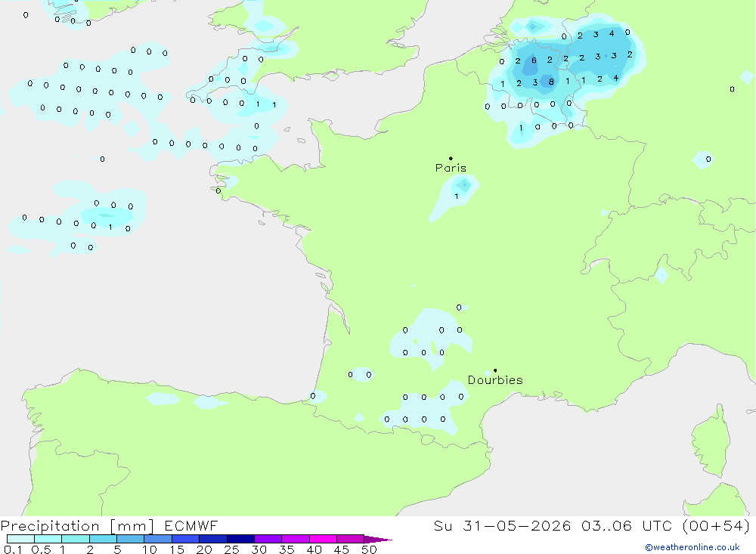Choose the 20–25 mm dark blue legend box
The height and width of the screenshot is (554, 756).
(213, 539)
